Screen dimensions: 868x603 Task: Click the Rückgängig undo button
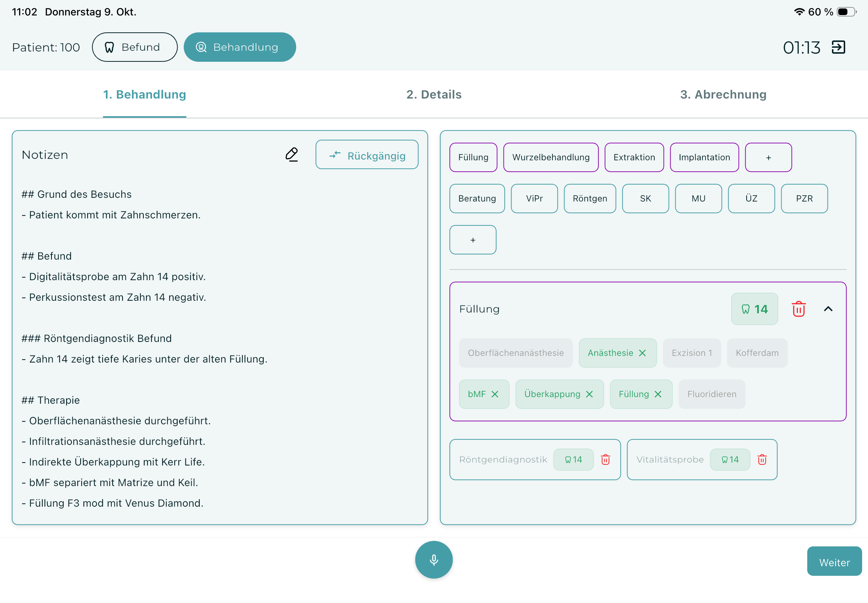tap(367, 155)
